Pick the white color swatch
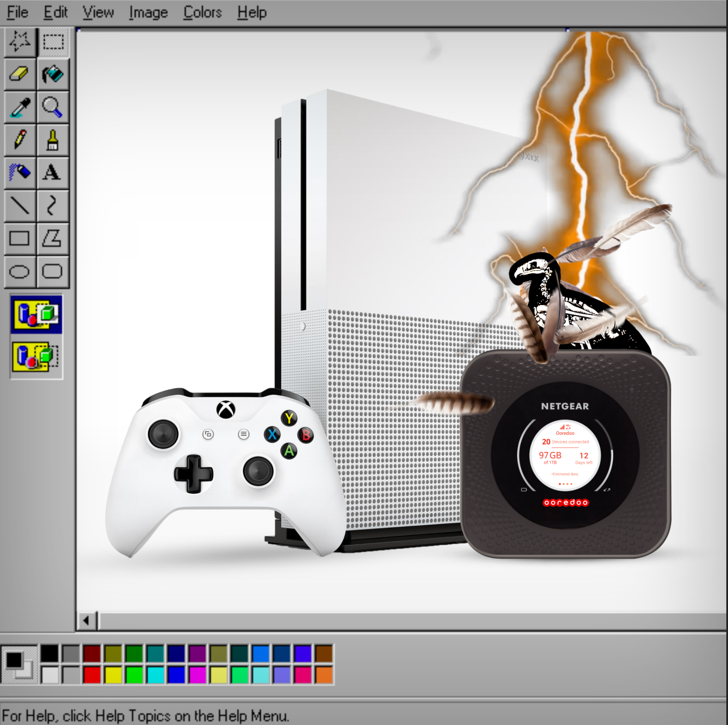 pyautogui.click(x=50, y=675)
